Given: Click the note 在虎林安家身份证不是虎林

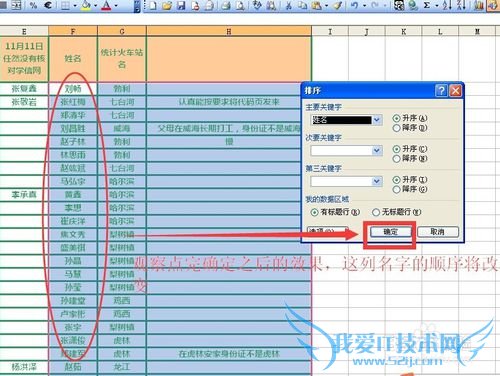Looking at the screenshot, I should pos(229,354).
